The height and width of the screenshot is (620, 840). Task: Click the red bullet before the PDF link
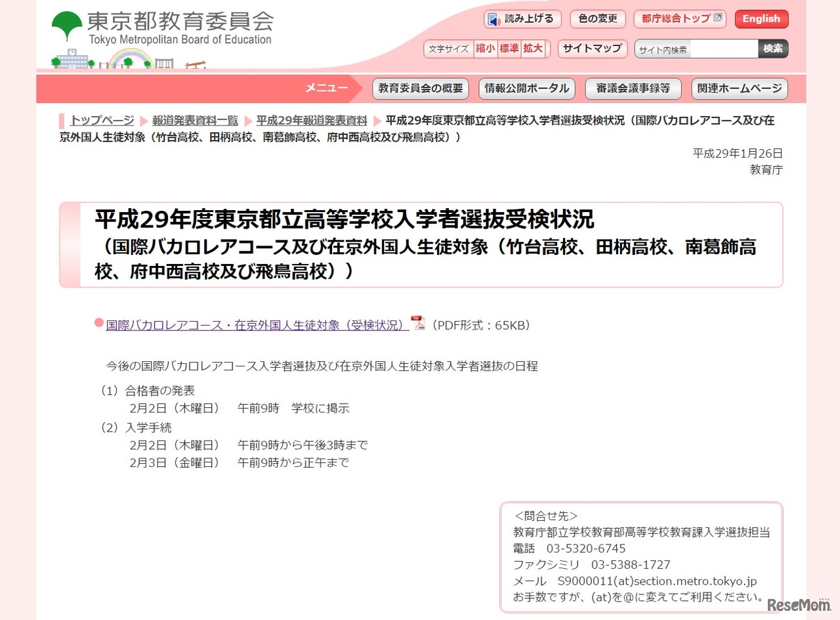[x=98, y=322]
